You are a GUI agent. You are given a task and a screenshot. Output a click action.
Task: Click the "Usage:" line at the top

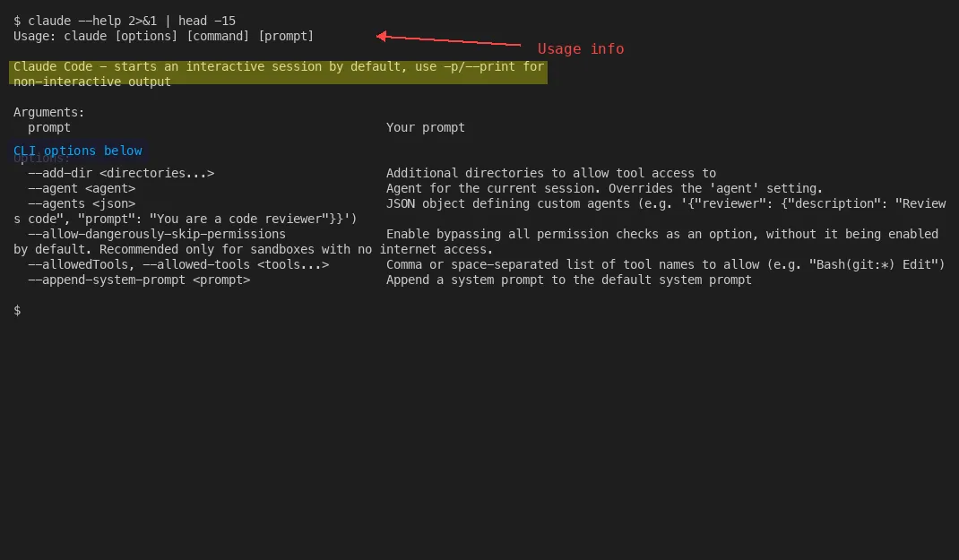(x=163, y=36)
